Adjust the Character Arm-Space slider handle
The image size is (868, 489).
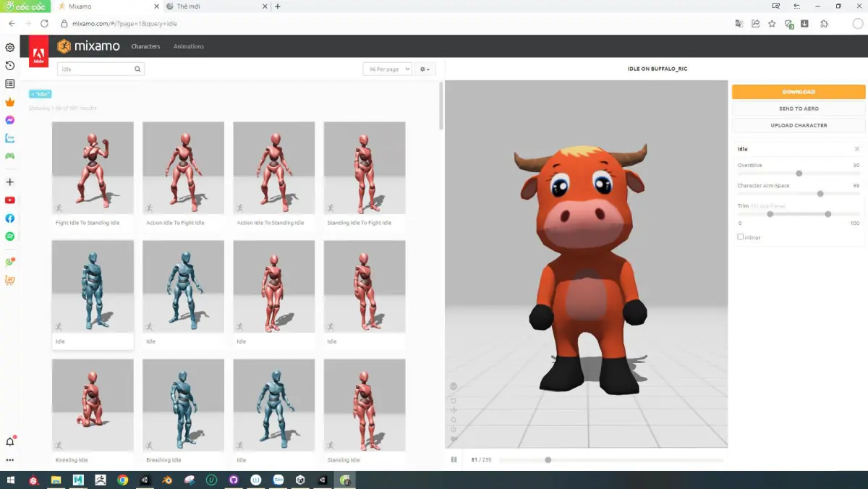820,194
